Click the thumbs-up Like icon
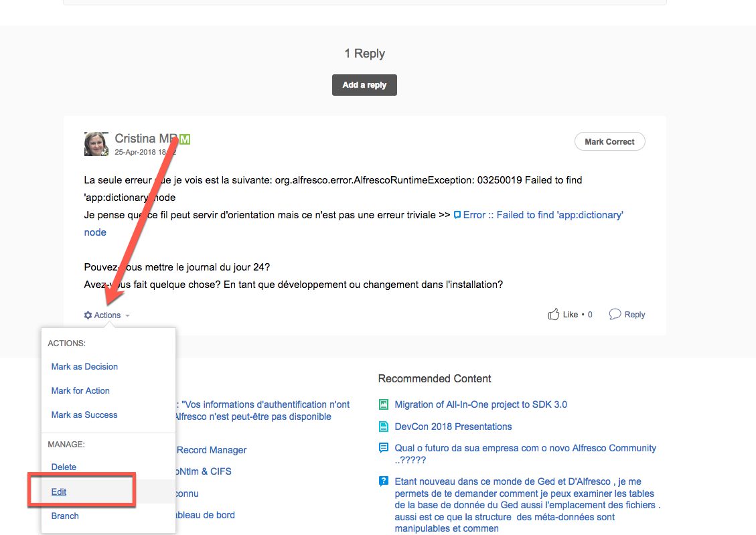This screenshot has width=756, height=535. point(554,314)
